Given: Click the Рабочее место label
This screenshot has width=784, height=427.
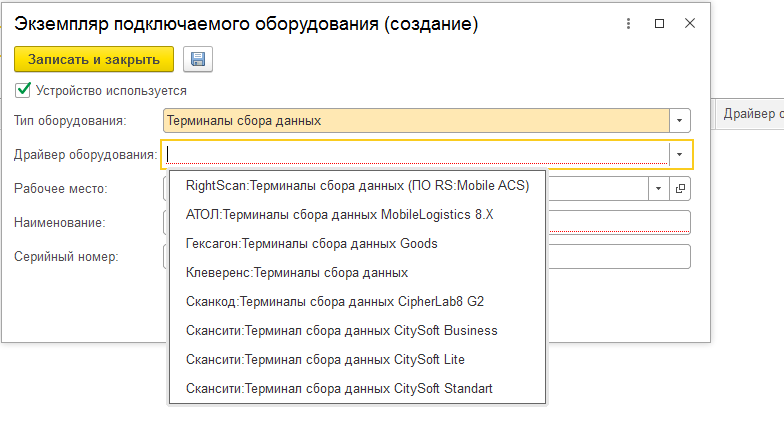Looking at the screenshot, I should pyautogui.click(x=60, y=188).
